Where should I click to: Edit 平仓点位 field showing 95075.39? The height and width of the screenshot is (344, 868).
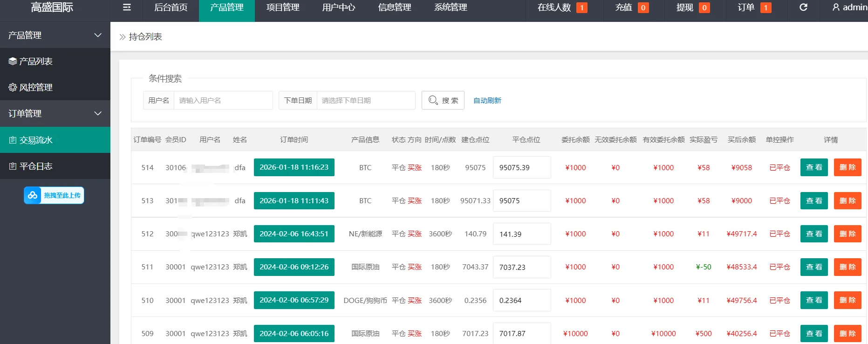(522, 167)
